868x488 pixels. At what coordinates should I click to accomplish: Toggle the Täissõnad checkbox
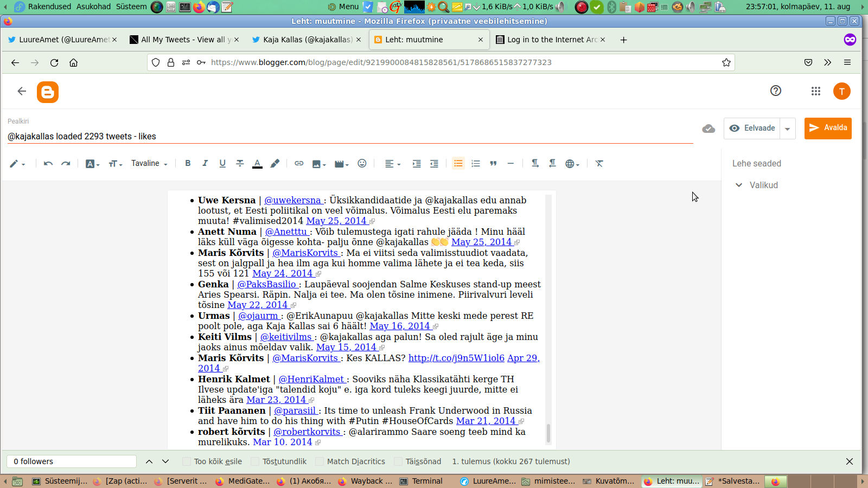pos(398,461)
